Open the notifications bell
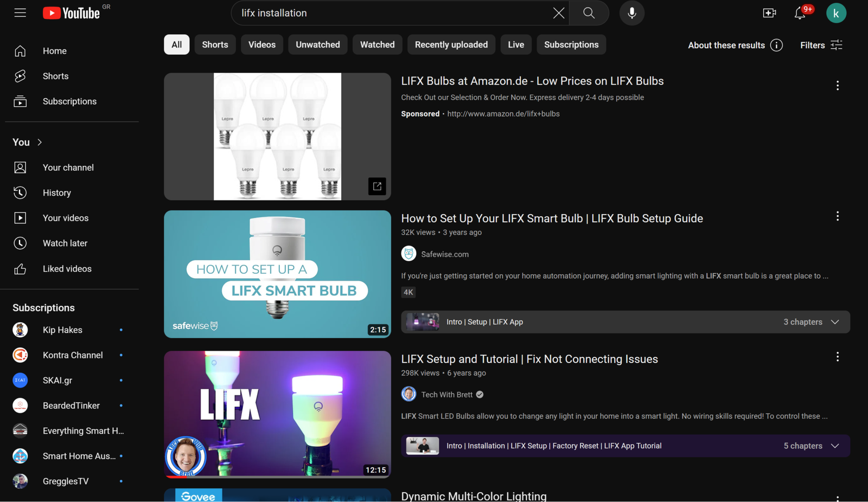 pos(800,13)
